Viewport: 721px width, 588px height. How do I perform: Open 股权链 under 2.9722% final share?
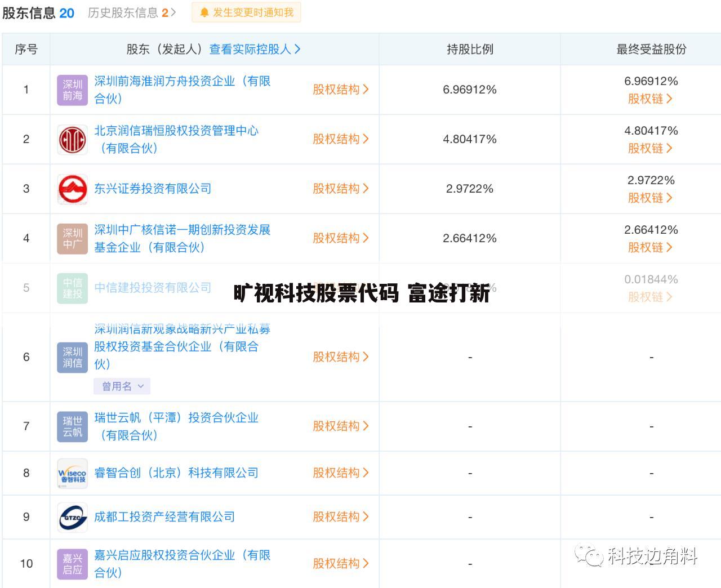click(x=651, y=198)
